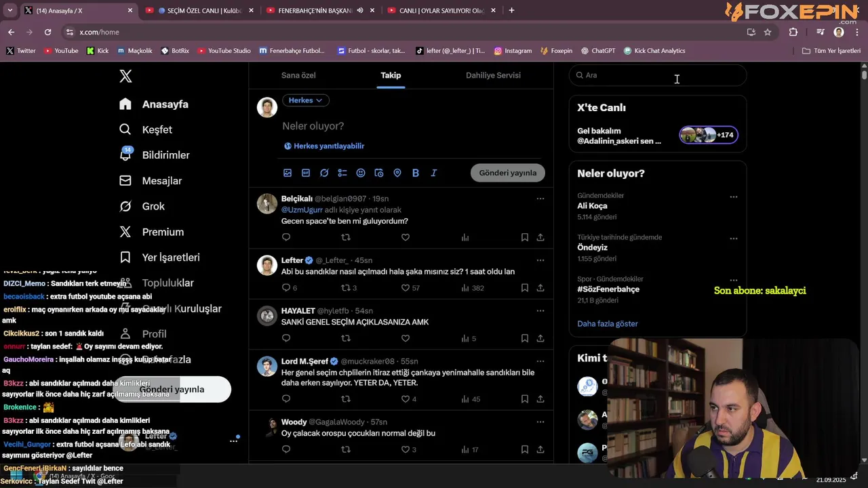Open Chrome extensions puzzle icon

pos(793,32)
